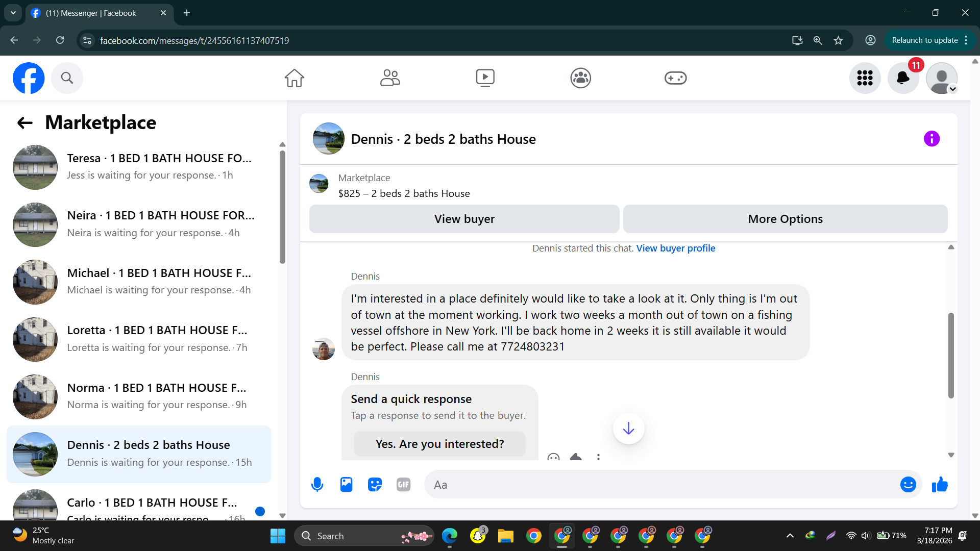Open the Teresa 1 BED 1 BATH conversation

[x=138, y=167]
